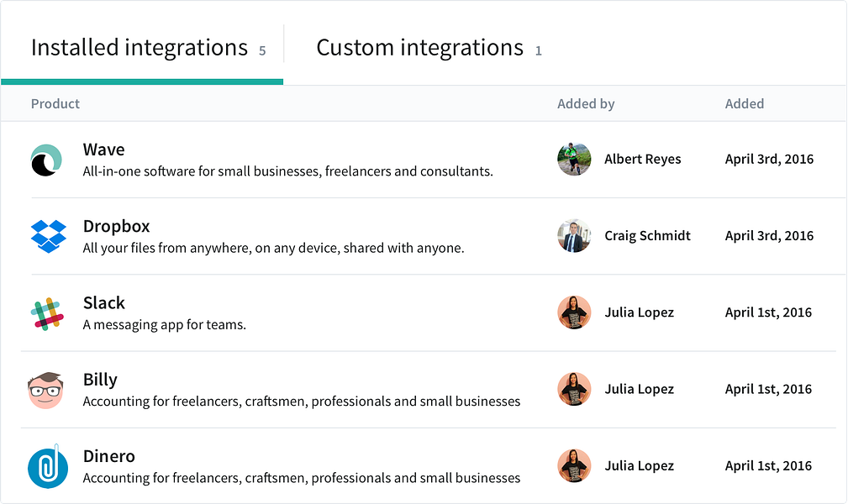
Task: Click the Dinero paperclip icon
Action: click(x=48, y=466)
